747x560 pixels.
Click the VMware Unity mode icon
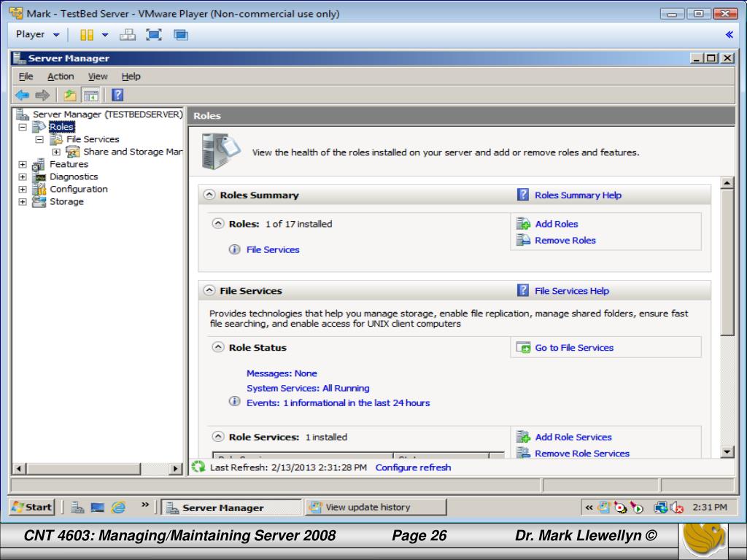coord(181,35)
